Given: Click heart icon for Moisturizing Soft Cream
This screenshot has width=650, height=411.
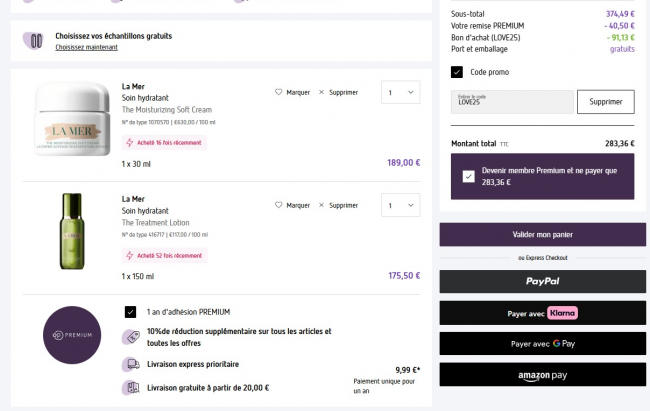Looking at the screenshot, I should [x=279, y=92].
